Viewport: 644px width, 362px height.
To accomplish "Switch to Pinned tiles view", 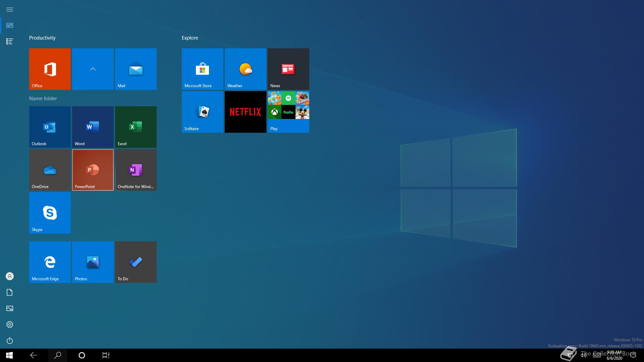I will pyautogui.click(x=10, y=25).
